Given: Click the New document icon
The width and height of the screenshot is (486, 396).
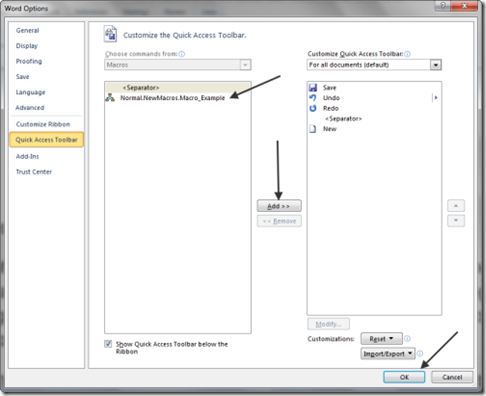Looking at the screenshot, I should pos(313,129).
